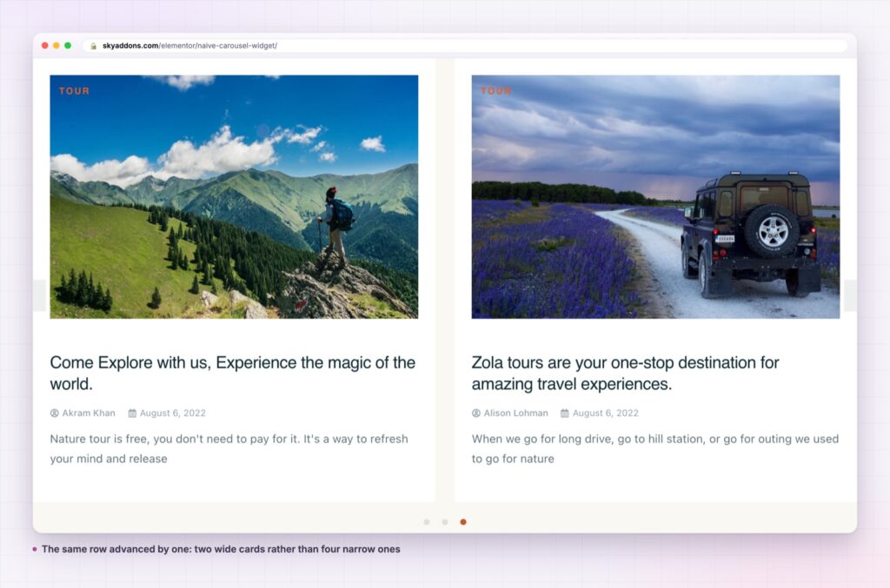Click the calendar icon on Alison Lohman's card
The height and width of the screenshot is (588, 890).
coord(565,413)
